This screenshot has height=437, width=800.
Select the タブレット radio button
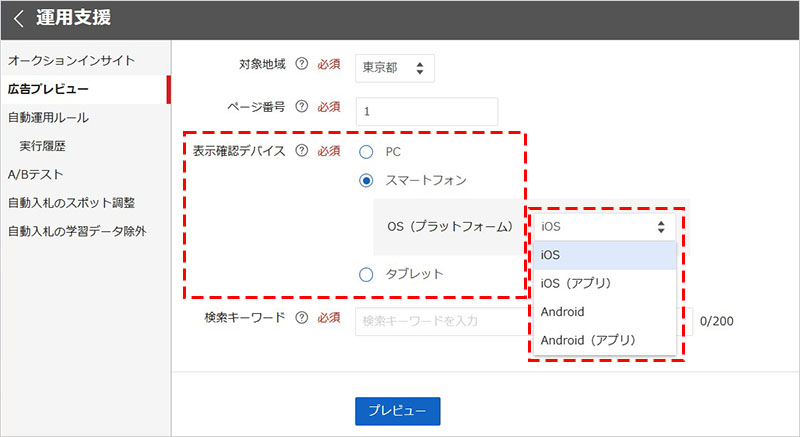pyautogui.click(x=366, y=274)
